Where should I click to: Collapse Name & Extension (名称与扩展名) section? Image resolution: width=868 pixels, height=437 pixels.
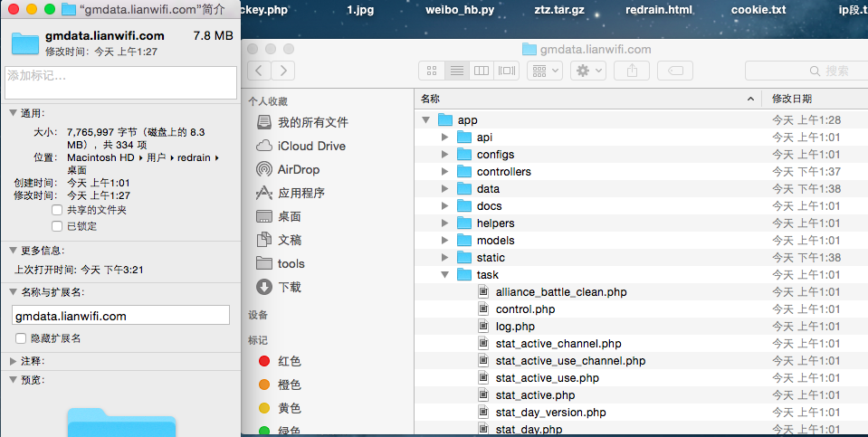click(x=13, y=292)
